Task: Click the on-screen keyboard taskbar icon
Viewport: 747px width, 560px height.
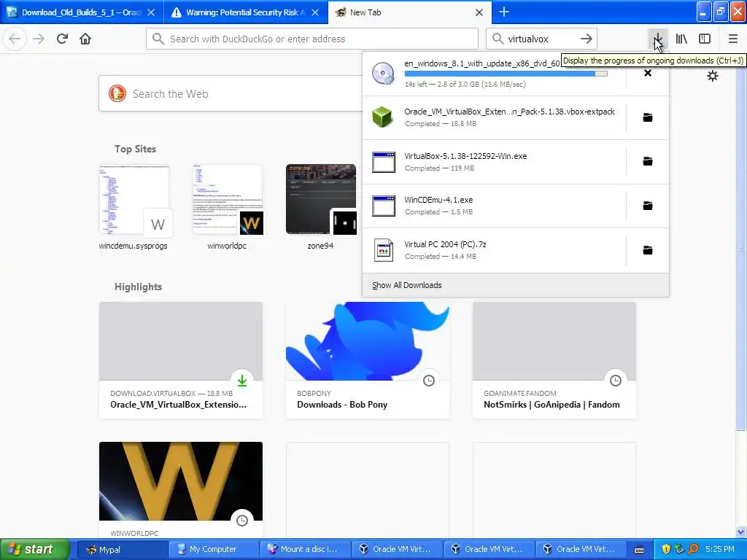Action: click(639, 550)
